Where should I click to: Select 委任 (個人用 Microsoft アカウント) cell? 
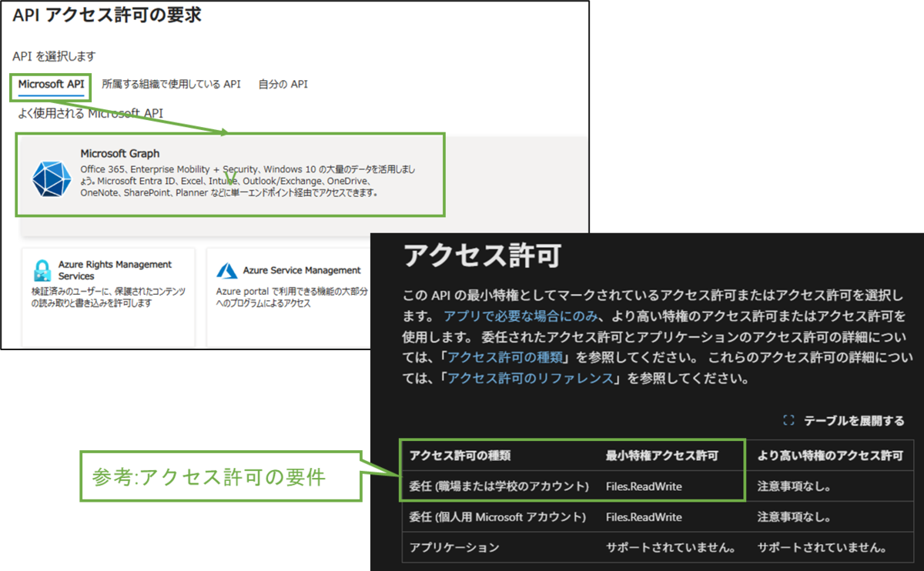tap(497, 517)
